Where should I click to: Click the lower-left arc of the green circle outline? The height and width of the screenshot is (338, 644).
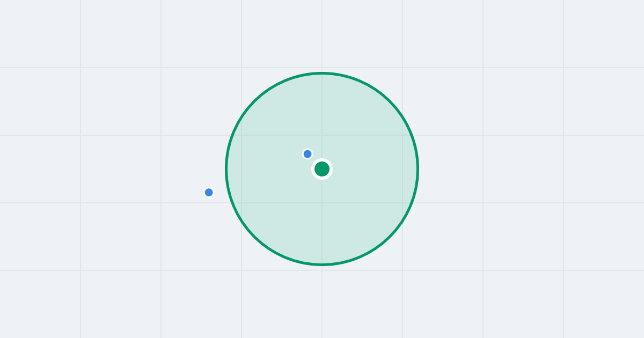254,237
